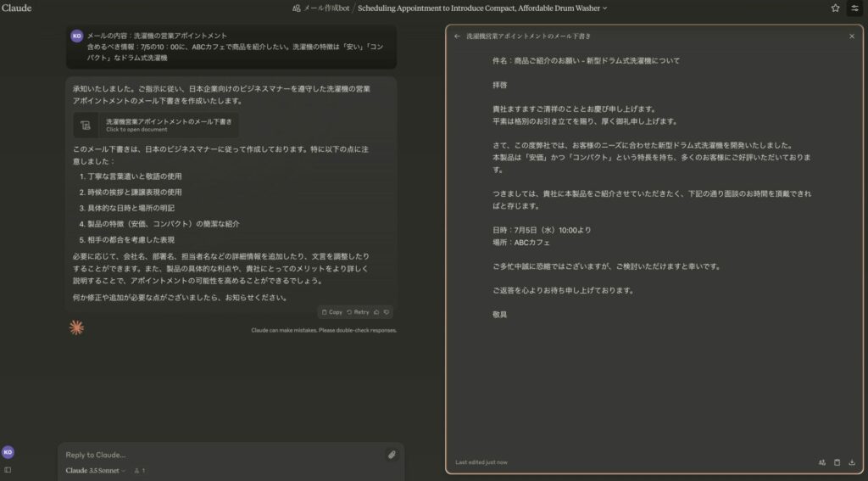Screen dimensions: 868x481
Task: Click the project knowledge count icon below input
Action: (x=140, y=471)
